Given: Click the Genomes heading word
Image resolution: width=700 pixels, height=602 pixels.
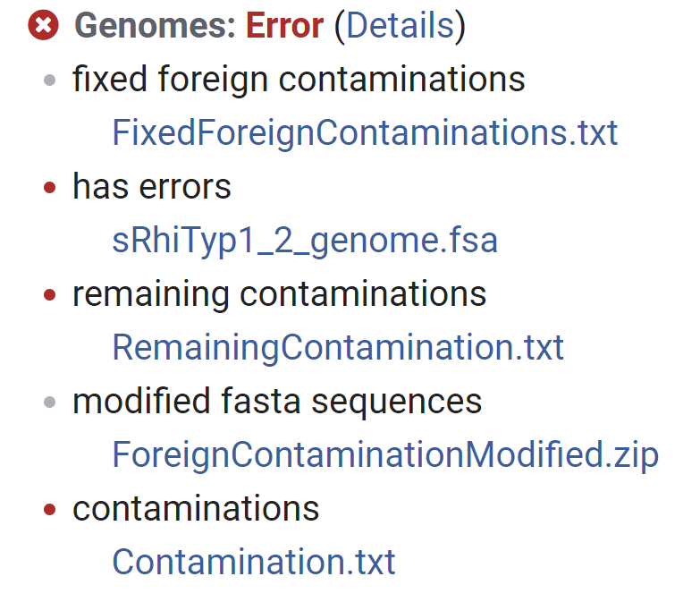Looking at the screenshot, I should tap(155, 26).
